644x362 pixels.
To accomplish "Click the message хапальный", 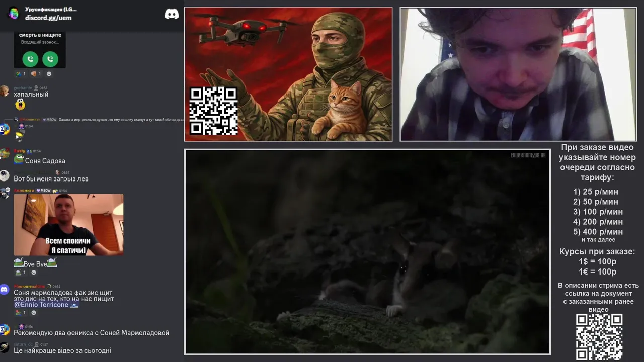I will pyautogui.click(x=31, y=94).
